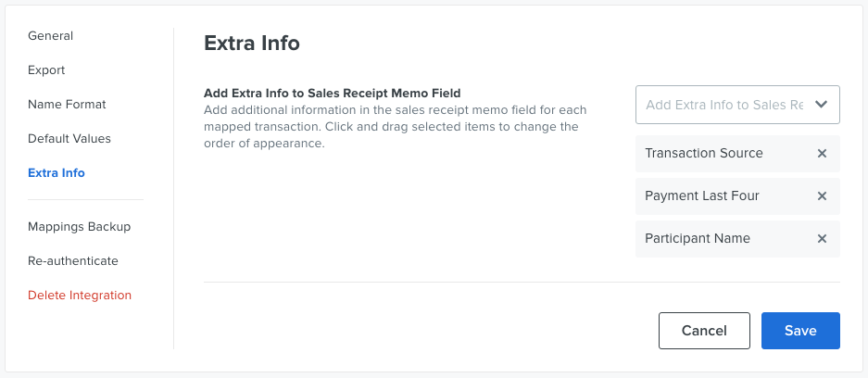
Task: Select the Participant Name chip label
Action: [698, 238]
